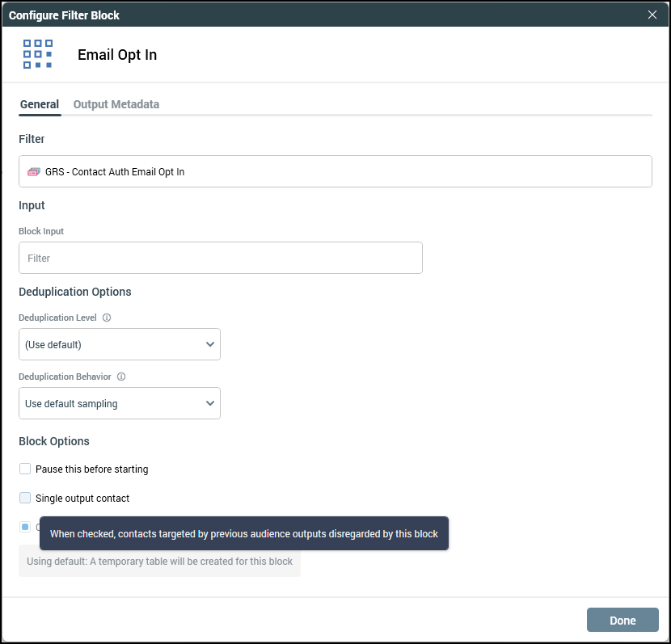Switch to the Output Metadata tab
This screenshot has width=671, height=644.
click(x=116, y=104)
